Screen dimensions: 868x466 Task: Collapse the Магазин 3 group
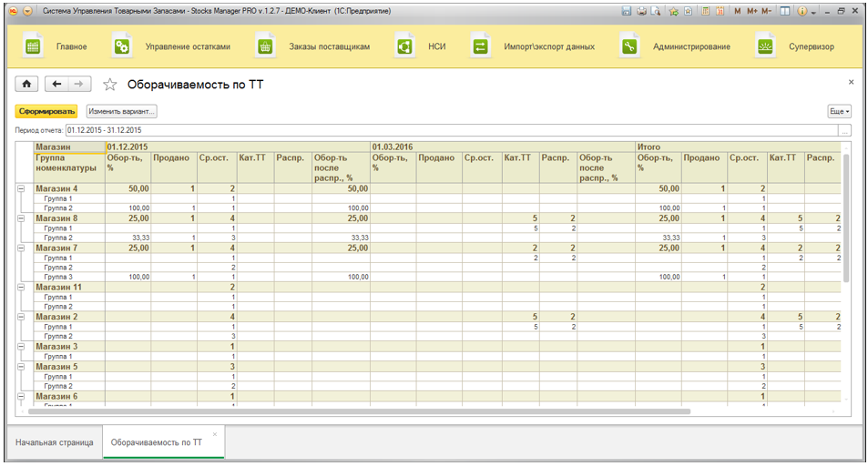click(x=21, y=347)
